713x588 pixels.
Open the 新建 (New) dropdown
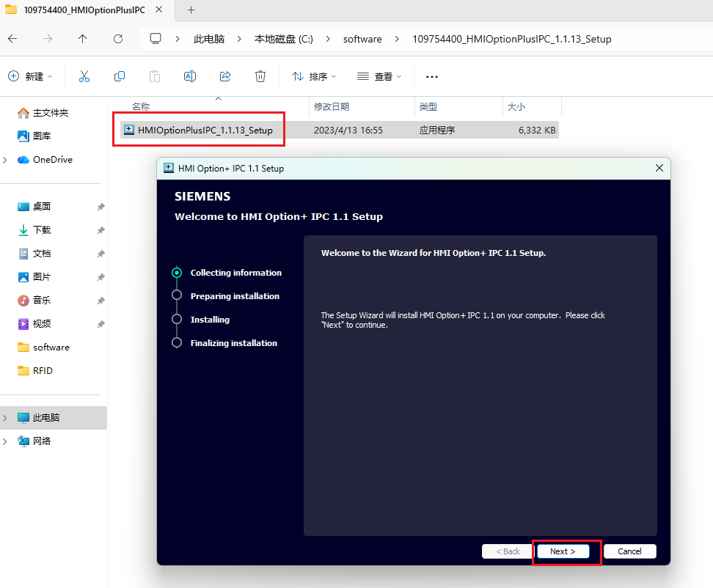[31, 76]
